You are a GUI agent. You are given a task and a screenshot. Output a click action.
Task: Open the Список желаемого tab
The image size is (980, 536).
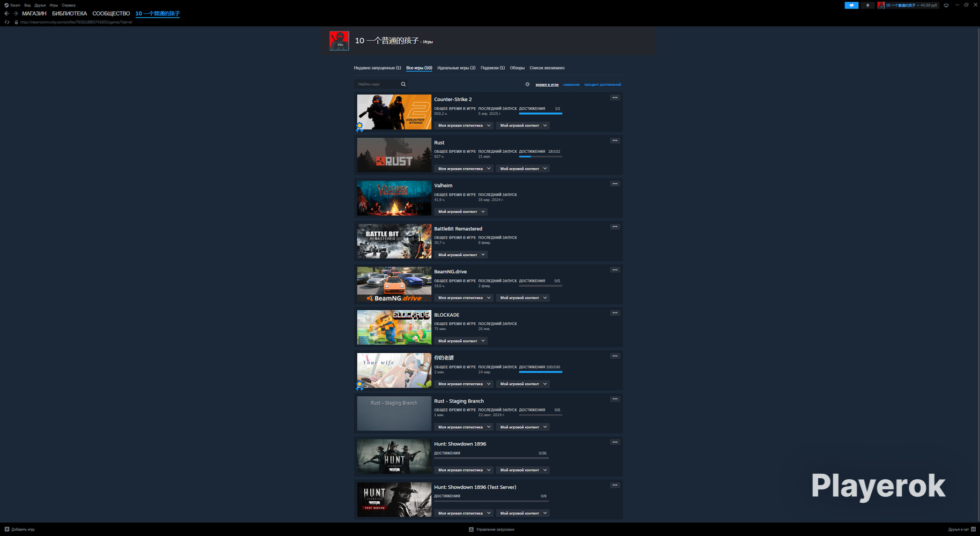(x=547, y=68)
